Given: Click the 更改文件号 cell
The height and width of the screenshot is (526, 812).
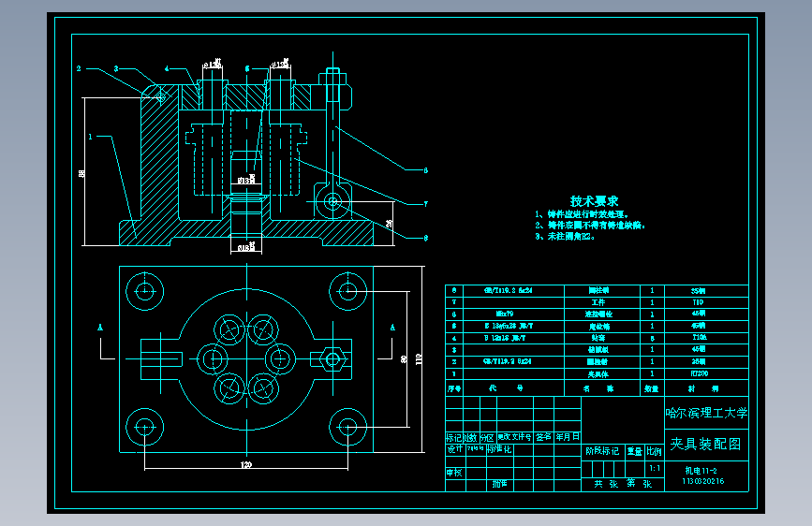Looking at the screenshot, I should pyautogui.click(x=514, y=437).
